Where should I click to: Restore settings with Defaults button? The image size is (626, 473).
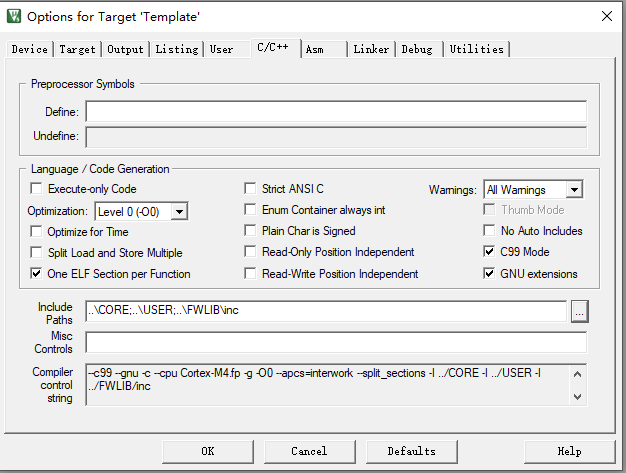412,451
